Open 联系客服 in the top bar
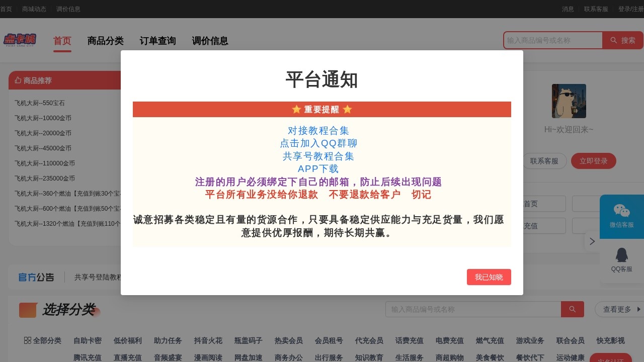 coord(596,9)
